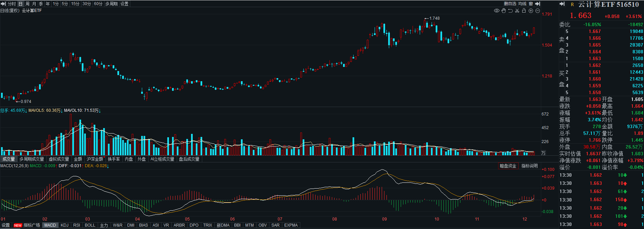Click the yellow R icon by stock name

tap(572, 4)
